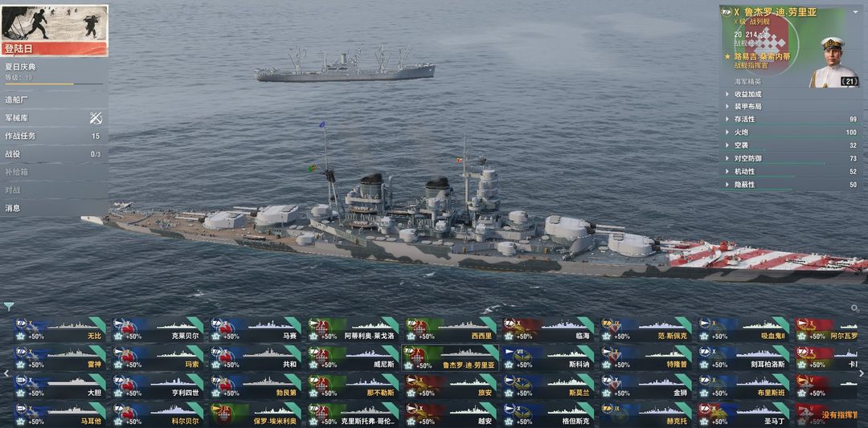
Task: Open carousel settings gear icon
Action: 855,308
